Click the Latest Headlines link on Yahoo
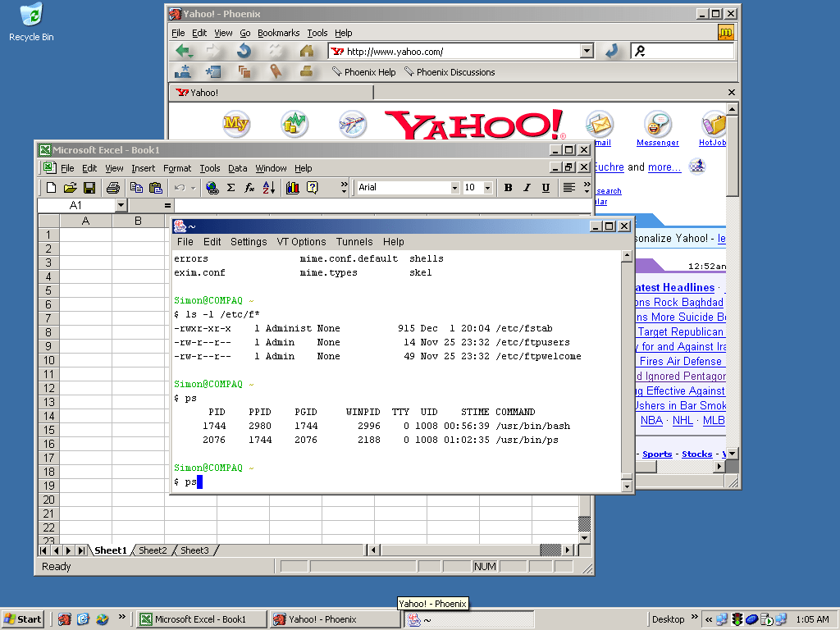Image resolution: width=840 pixels, height=630 pixels. click(x=675, y=288)
